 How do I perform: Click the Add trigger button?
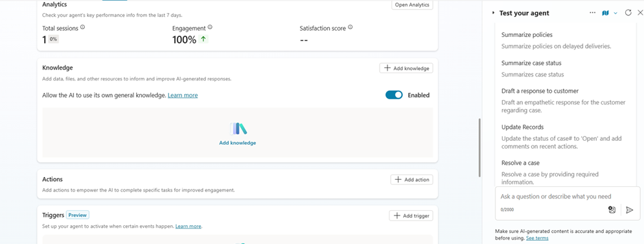pyautogui.click(x=411, y=215)
